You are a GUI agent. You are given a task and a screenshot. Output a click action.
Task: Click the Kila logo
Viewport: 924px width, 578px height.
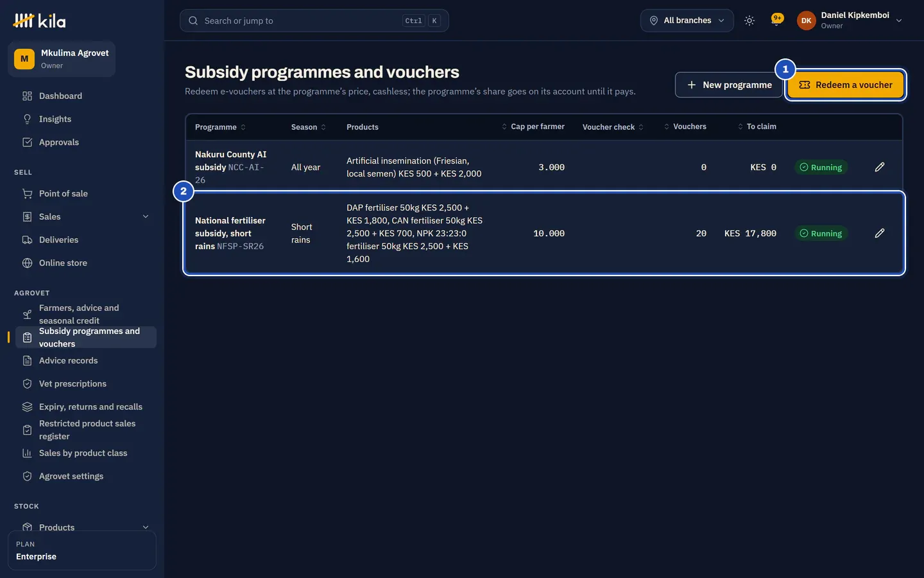point(39,21)
